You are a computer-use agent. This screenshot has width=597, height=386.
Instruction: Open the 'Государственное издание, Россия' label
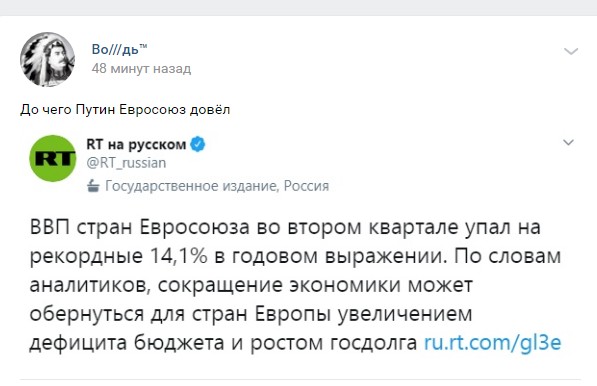(217, 186)
